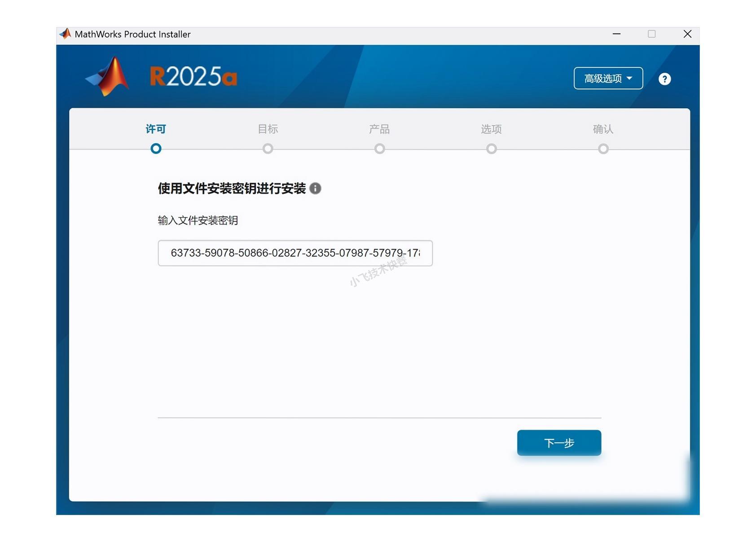
Task: Click the 确认 step circle marker
Action: pos(603,149)
